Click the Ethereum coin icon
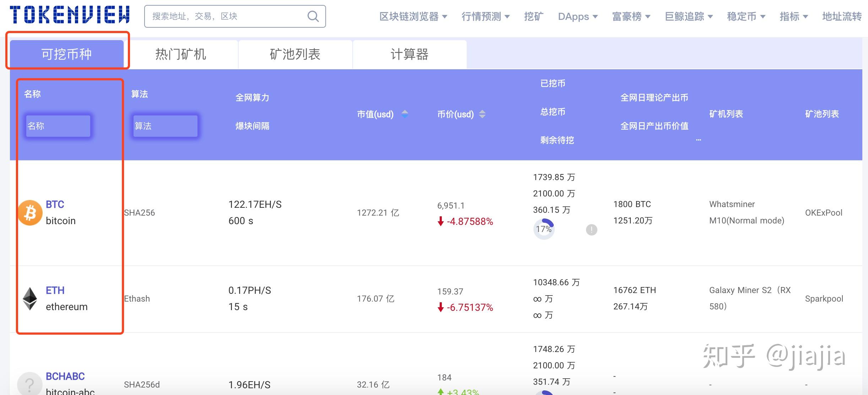 [x=30, y=298]
